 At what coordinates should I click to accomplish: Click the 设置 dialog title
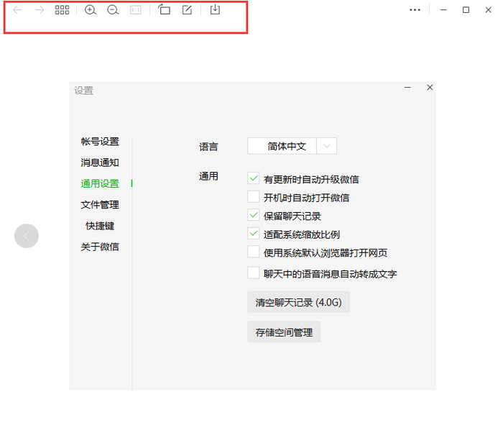coord(84,91)
